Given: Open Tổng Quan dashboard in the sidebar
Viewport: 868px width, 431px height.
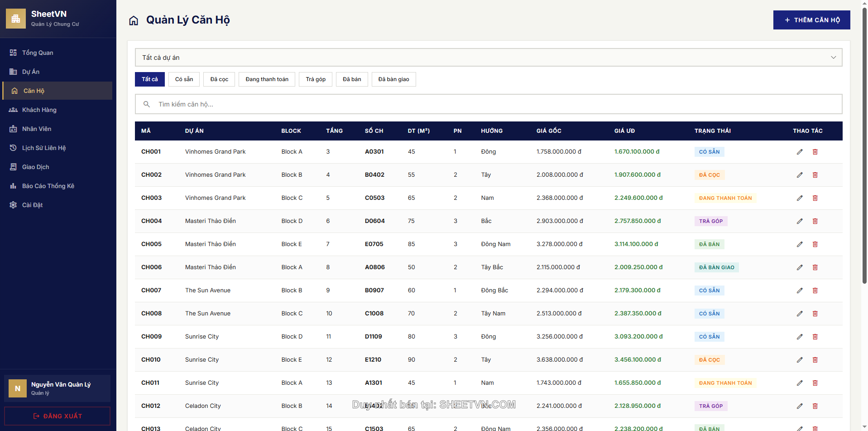Looking at the screenshot, I should 38,53.
